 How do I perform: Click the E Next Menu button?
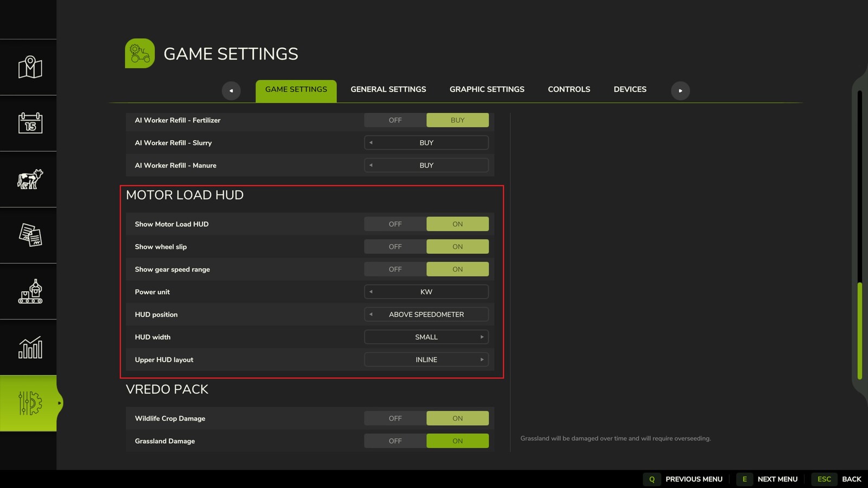click(x=767, y=479)
